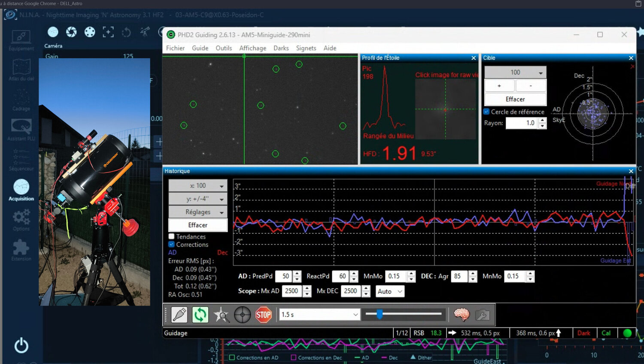Image resolution: width=644 pixels, height=364 pixels.
Task: Click the PHD2 STOP guiding icon
Action: click(263, 315)
